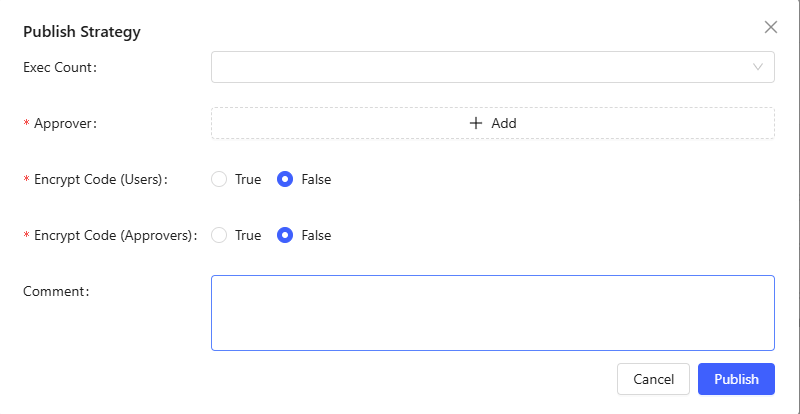Click the plus icon beside Add
This screenshot has width=800, height=414.
pos(476,123)
